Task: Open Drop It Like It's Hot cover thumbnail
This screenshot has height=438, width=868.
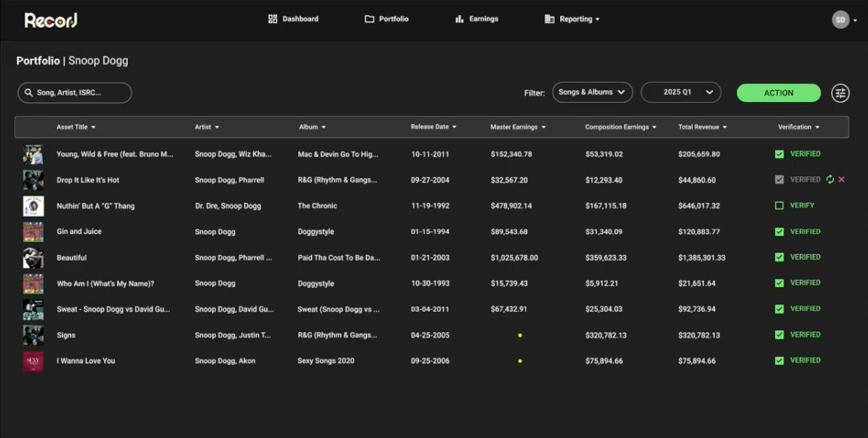Action: tap(33, 180)
